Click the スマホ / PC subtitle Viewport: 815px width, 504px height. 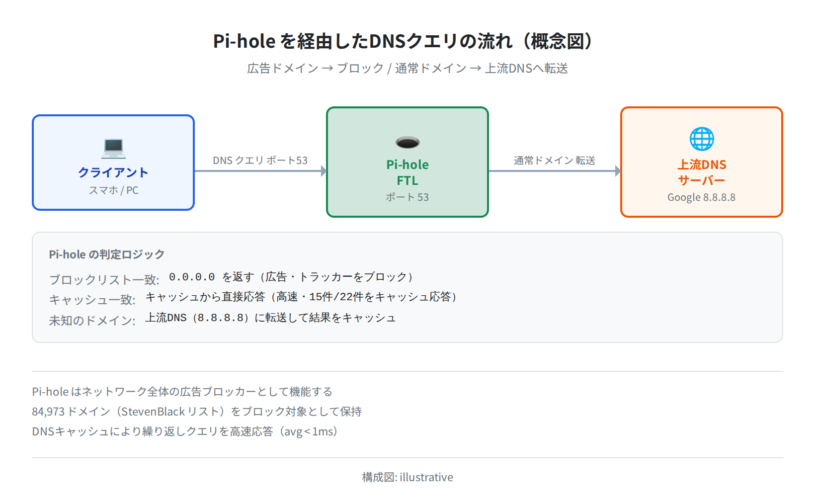click(x=113, y=190)
